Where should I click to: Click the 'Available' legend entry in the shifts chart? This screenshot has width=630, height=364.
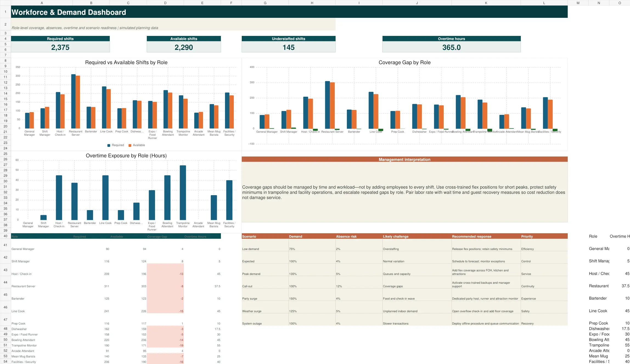137,145
